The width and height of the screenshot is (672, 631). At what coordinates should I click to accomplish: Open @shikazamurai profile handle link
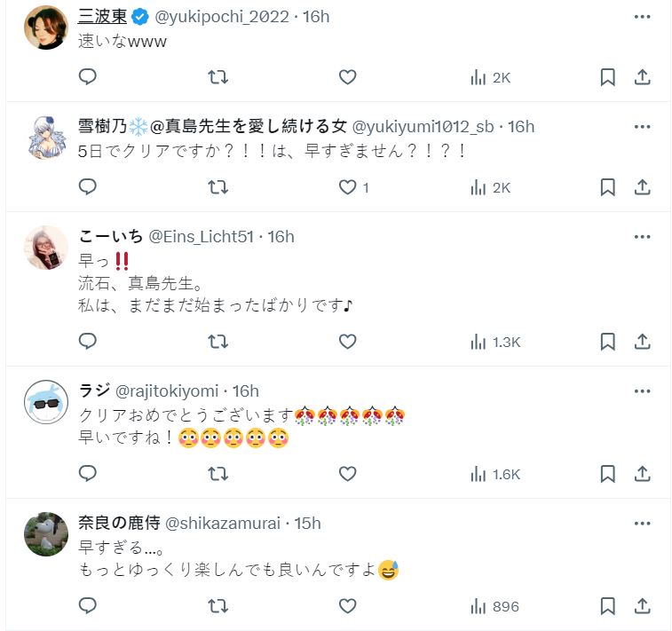(217, 524)
